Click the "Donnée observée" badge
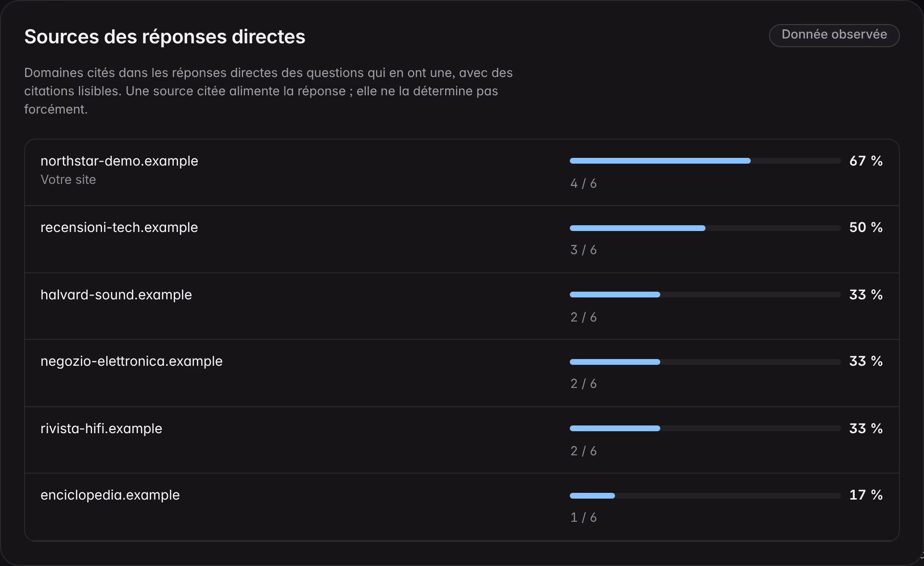This screenshot has width=924, height=566. [834, 35]
